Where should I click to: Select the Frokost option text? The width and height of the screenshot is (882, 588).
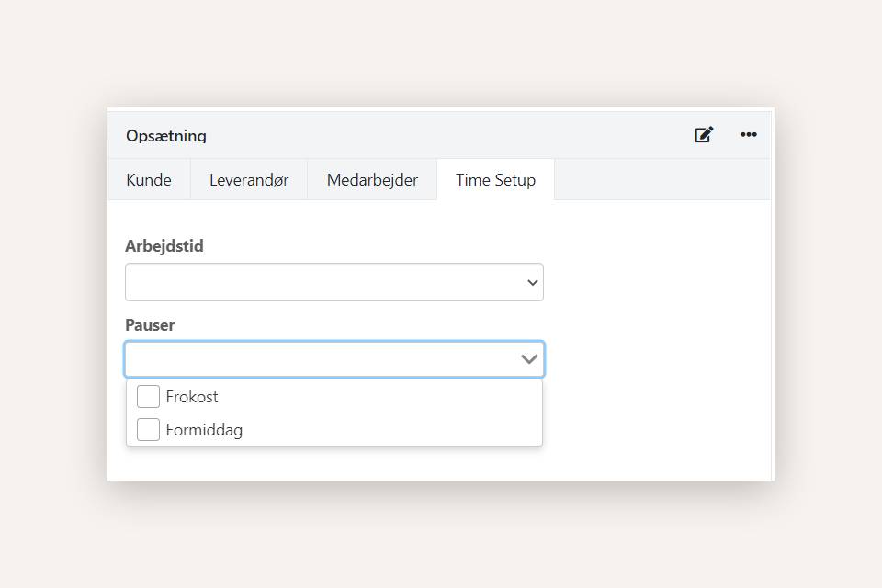point(192,397)
